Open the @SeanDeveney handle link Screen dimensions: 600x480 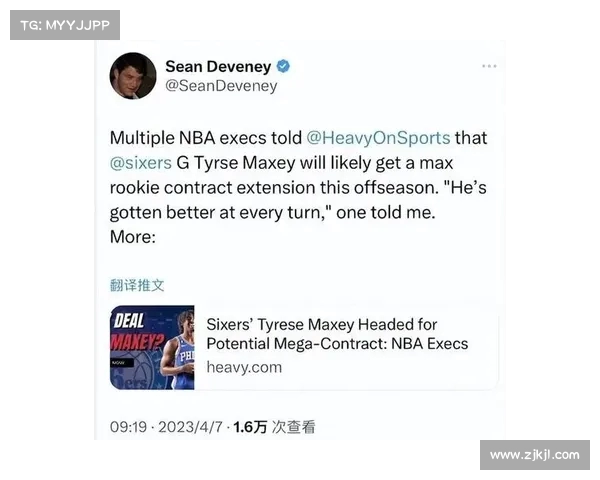tap(221, 86)
